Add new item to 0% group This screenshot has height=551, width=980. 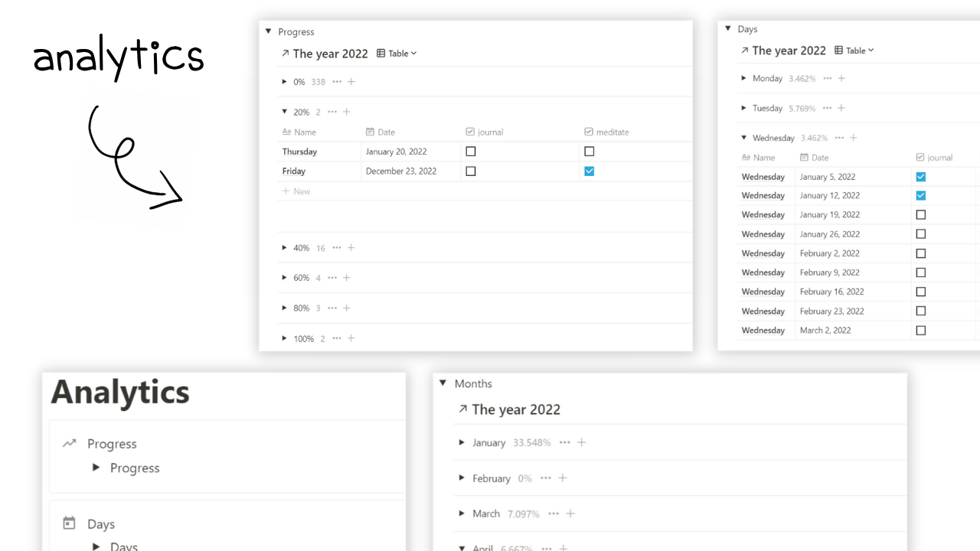351,82
